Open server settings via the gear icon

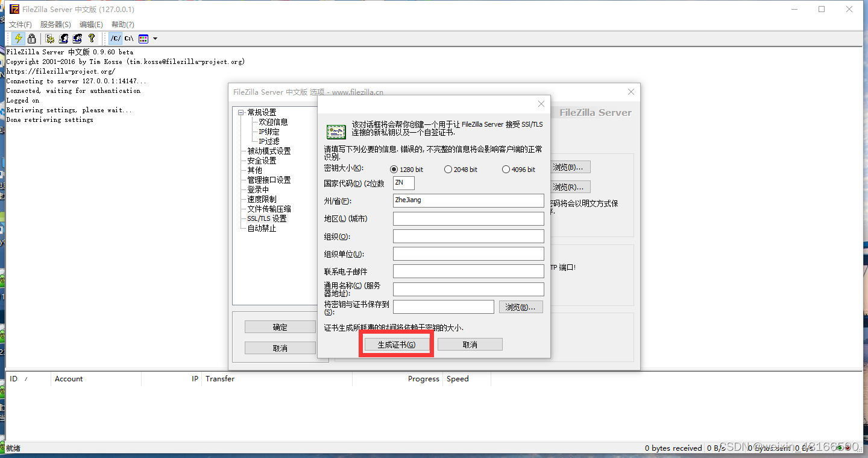click(50, 39)
